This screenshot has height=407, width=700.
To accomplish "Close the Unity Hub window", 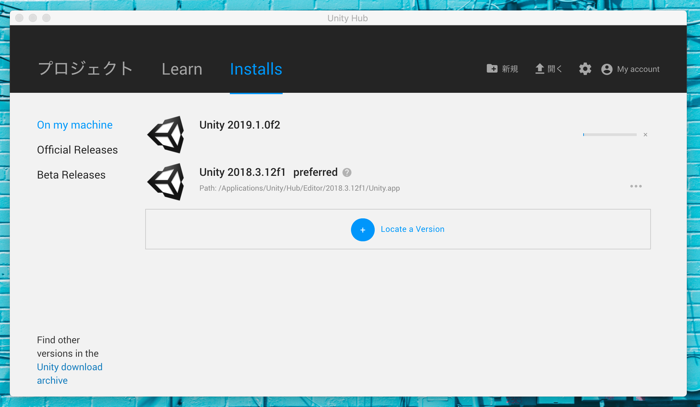I will click(20, 18).
